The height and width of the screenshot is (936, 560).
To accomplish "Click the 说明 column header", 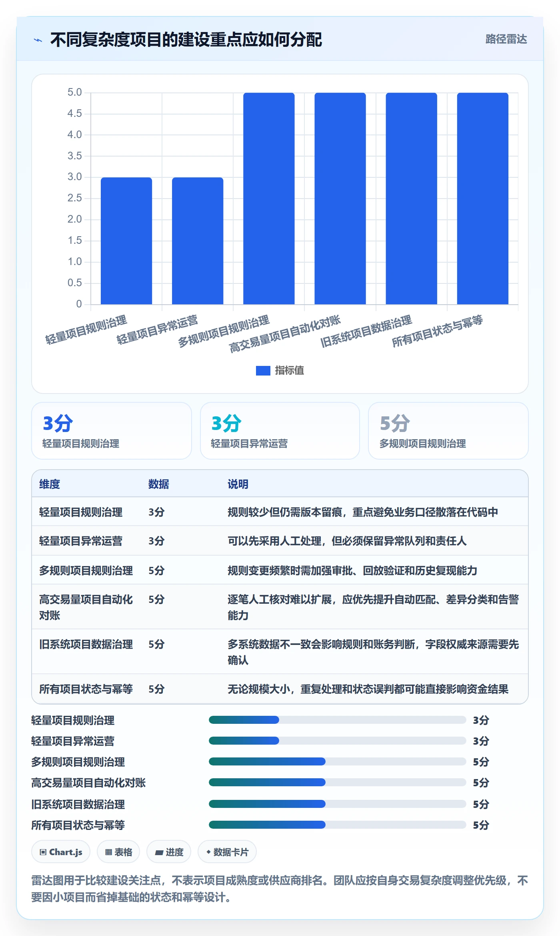I will [x=238, y=484].
